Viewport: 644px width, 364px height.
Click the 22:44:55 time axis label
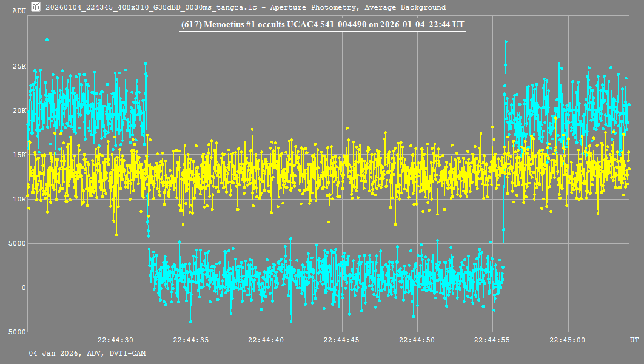point(493,340)
